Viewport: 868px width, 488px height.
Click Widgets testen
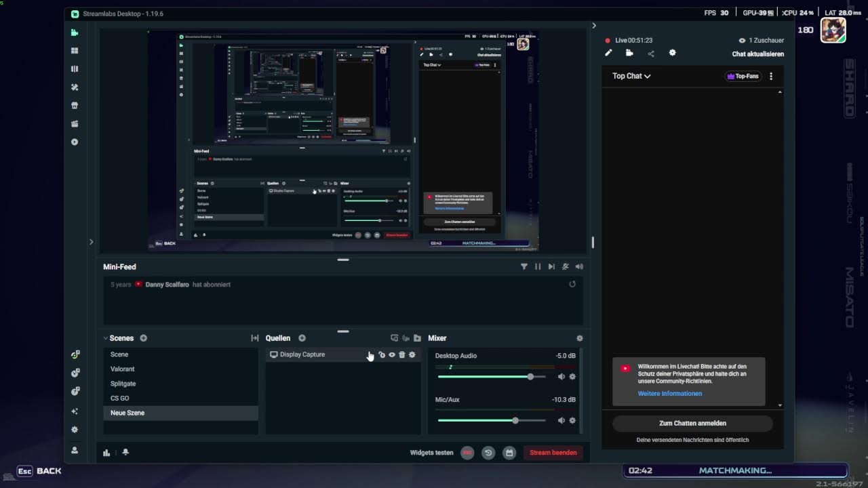[431, 453]
